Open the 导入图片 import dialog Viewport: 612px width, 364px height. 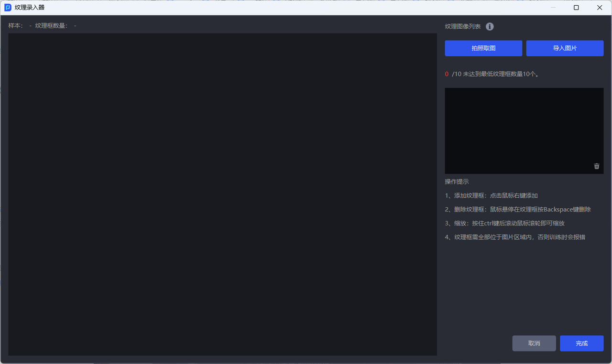[x=565, y=48]
